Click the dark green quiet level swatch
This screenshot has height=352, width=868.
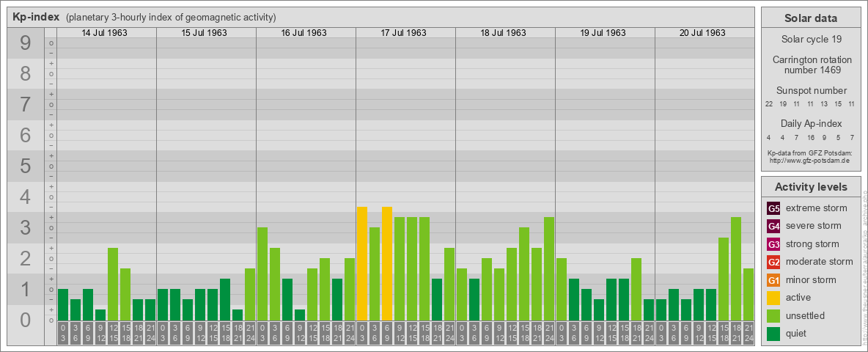[x=773, y=334]
